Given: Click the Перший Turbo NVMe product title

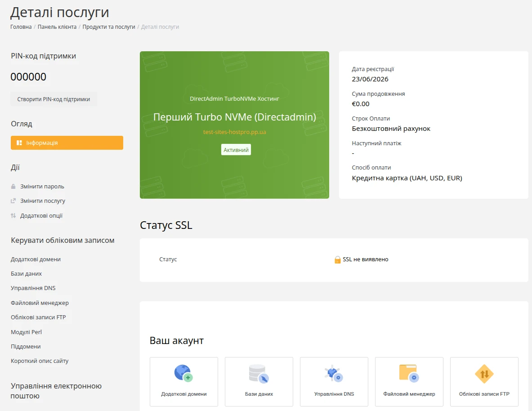Looking at the screenshot, I should [234, 117].
